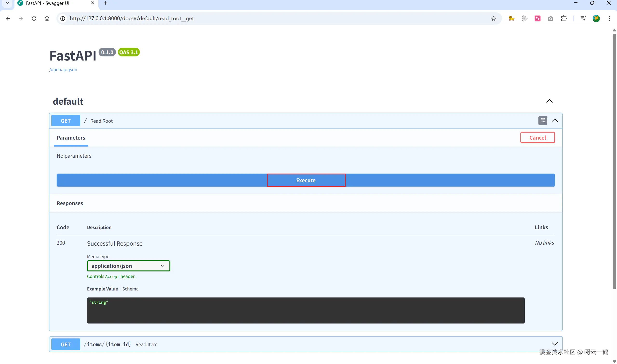This screenshot has height=364, width=617.
Task: Open the Chrome profile avatar
Action: coord(596,18)
